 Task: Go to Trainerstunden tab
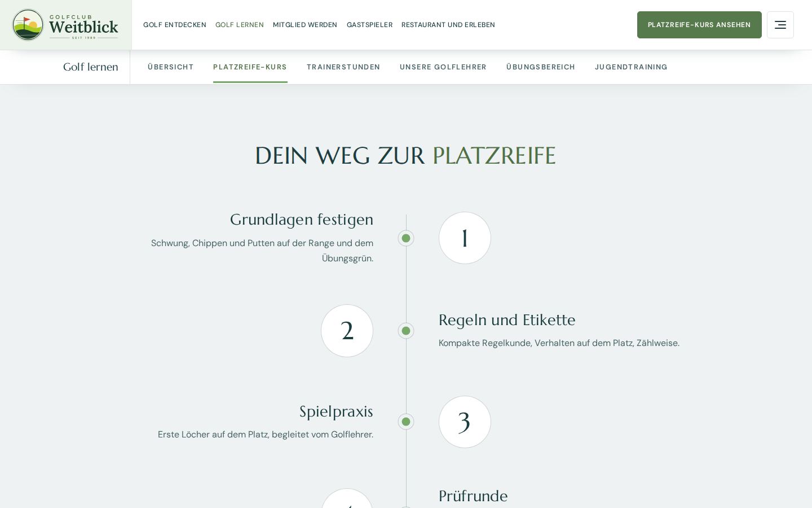pos(343,67)
